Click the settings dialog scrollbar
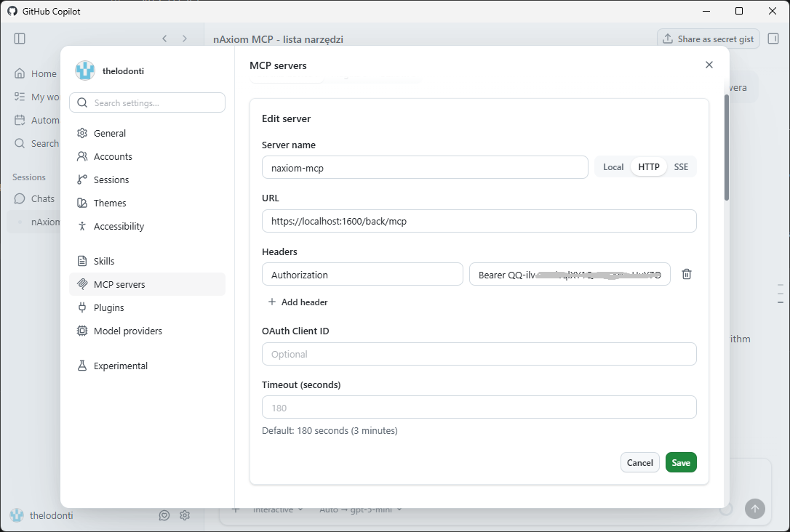790x532 pixels. [727, 148]
